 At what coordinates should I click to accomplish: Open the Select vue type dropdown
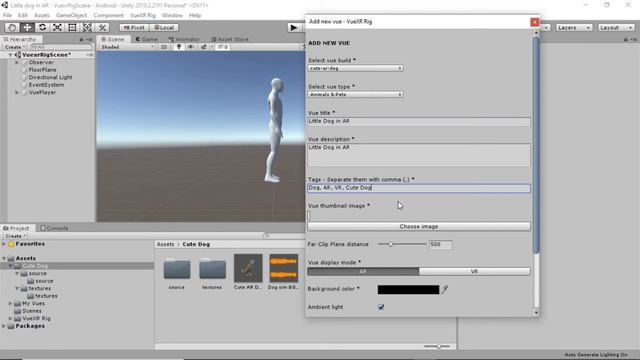[356, 94]
